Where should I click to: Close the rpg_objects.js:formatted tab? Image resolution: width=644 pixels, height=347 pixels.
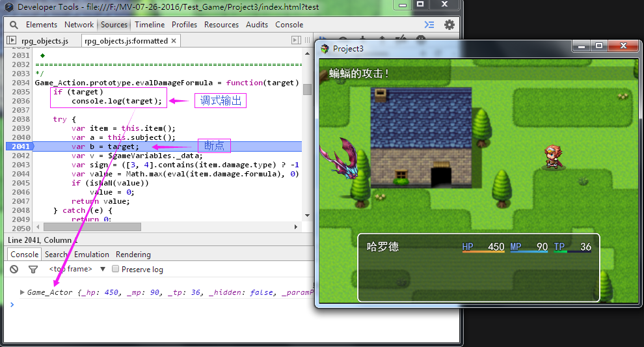(x=174, y=41)
